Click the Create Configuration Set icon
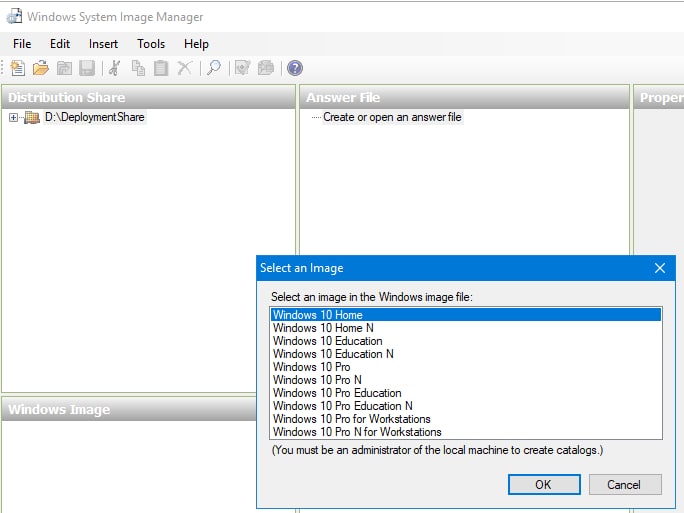The height and width of the screenshot is (513, 684). tap(266, 68)
